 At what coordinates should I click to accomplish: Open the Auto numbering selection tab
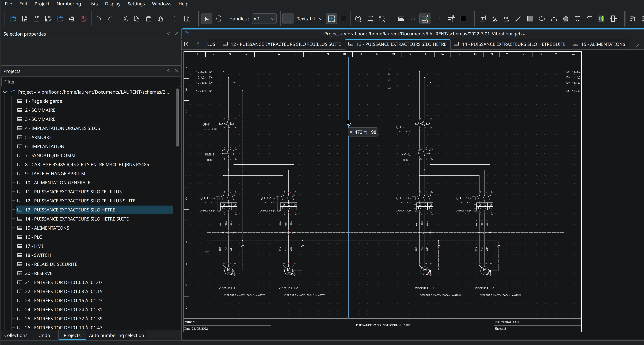[116, 335]
